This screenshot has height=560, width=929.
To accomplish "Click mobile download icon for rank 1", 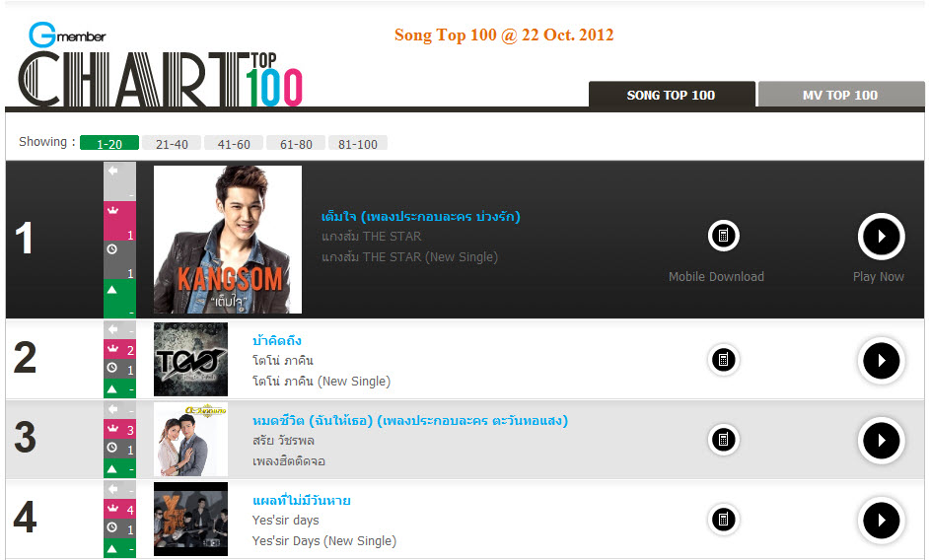I will (724, 236).
